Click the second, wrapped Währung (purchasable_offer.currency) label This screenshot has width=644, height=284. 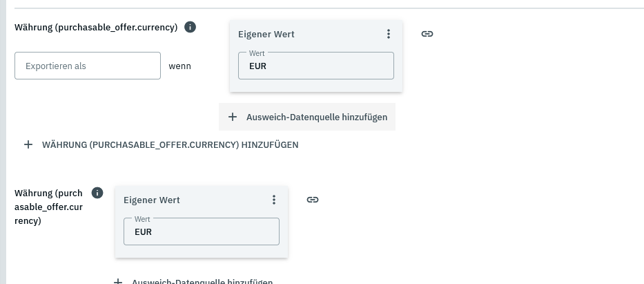(48, 207)
